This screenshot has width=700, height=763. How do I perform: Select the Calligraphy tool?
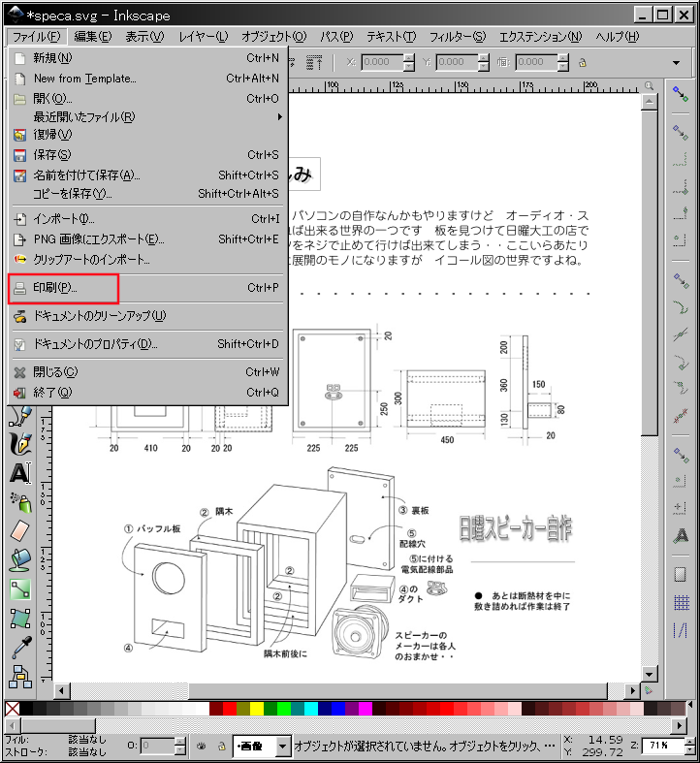(20, 444)
